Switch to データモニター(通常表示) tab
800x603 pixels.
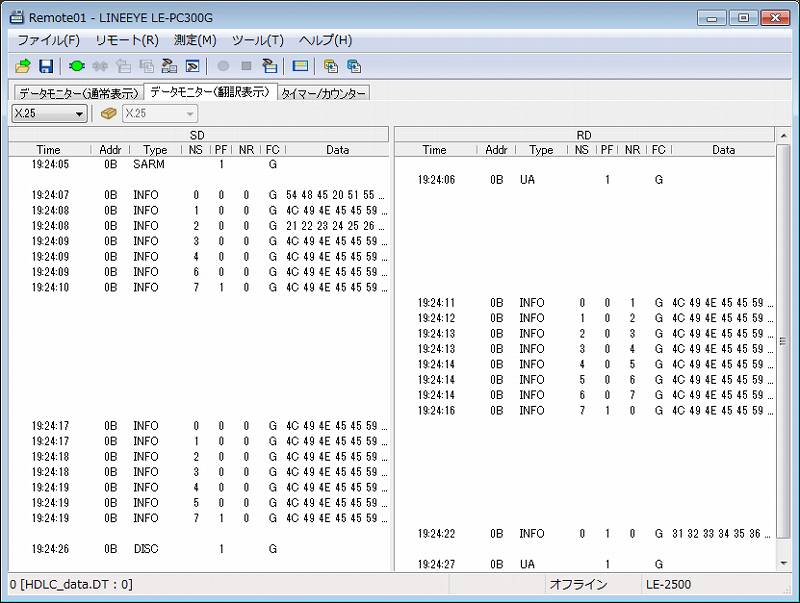pyautogui.click(x=77, y=93)
